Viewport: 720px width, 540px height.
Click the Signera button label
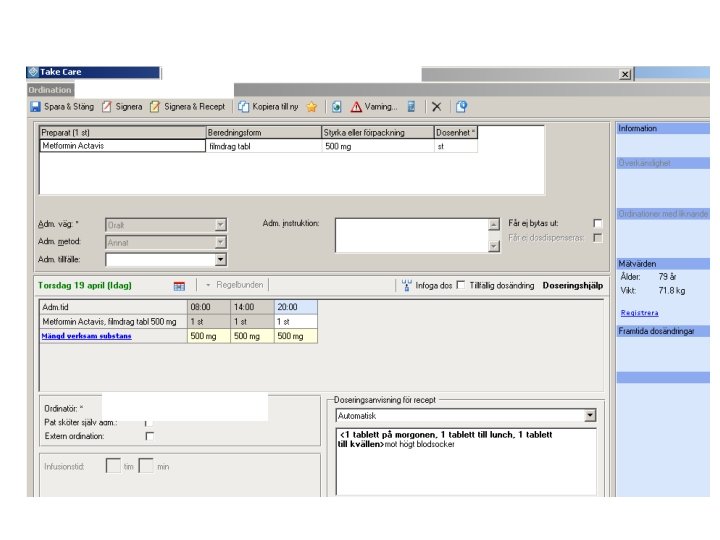pos(129,107)
